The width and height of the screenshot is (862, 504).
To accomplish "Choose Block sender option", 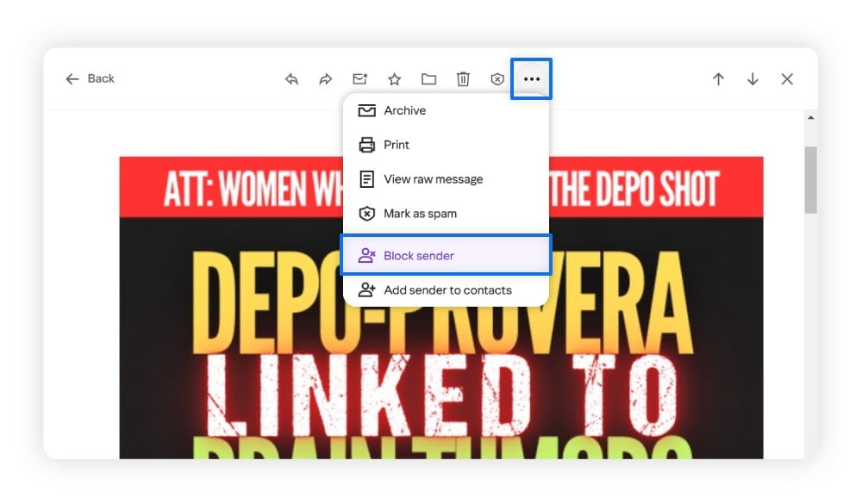I will point(446,255).
